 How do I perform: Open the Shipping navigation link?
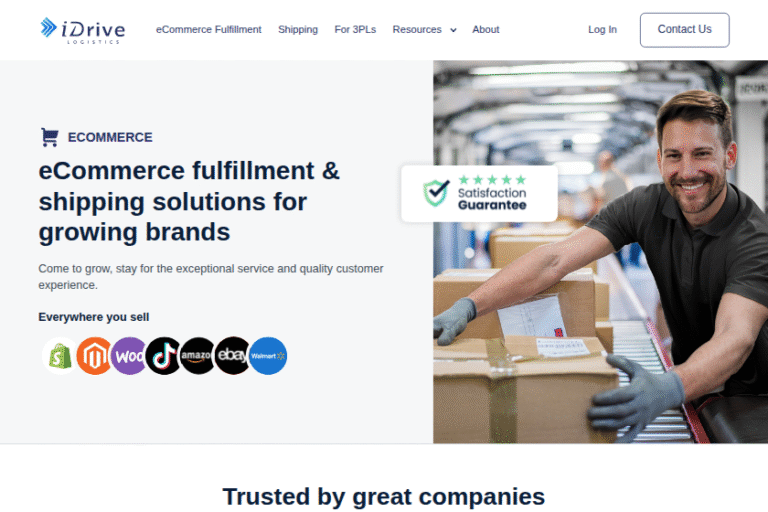tap(298, 29)
